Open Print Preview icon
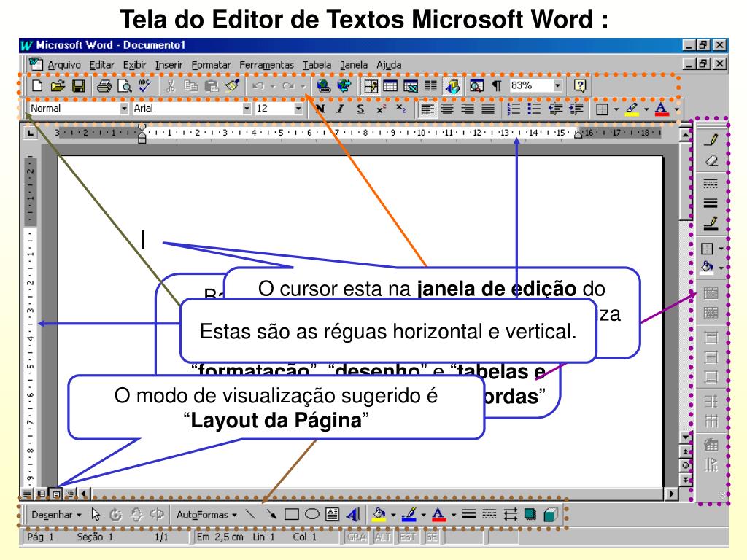Image resolution: width=747 pixels, height=560 pixels. 124,86
